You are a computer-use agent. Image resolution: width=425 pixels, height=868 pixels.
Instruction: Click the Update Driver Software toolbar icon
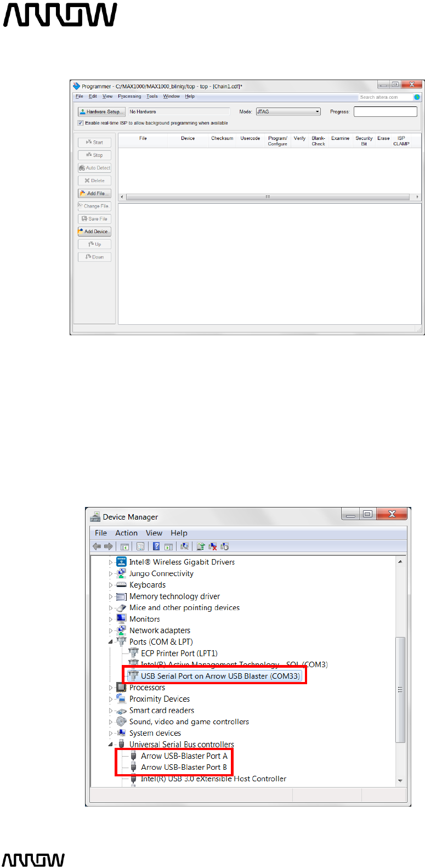click(x=201, y=546)
